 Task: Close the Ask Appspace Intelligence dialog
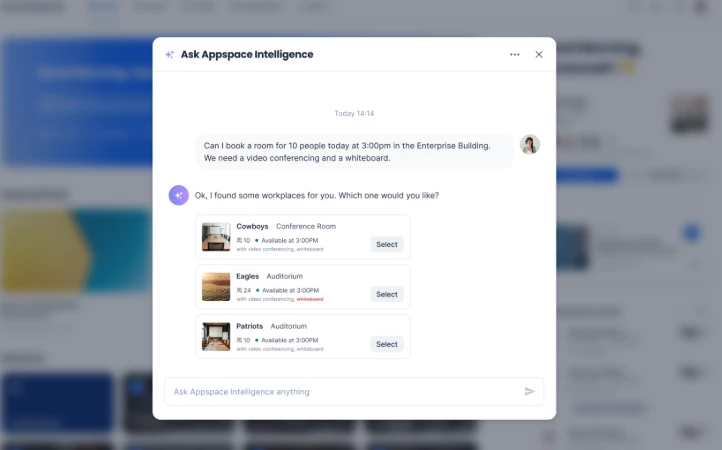coord(539,54)
